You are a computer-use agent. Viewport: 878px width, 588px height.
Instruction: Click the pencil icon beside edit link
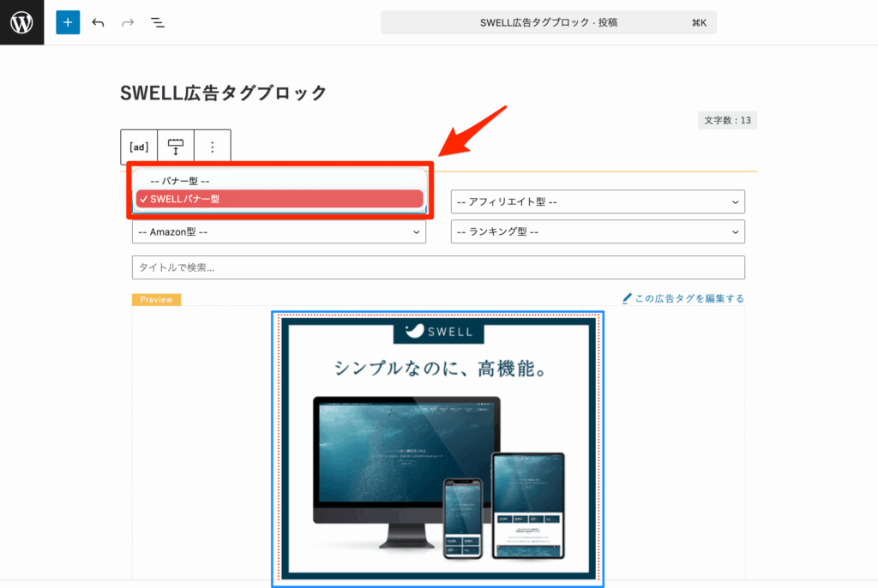click(628, 298)
